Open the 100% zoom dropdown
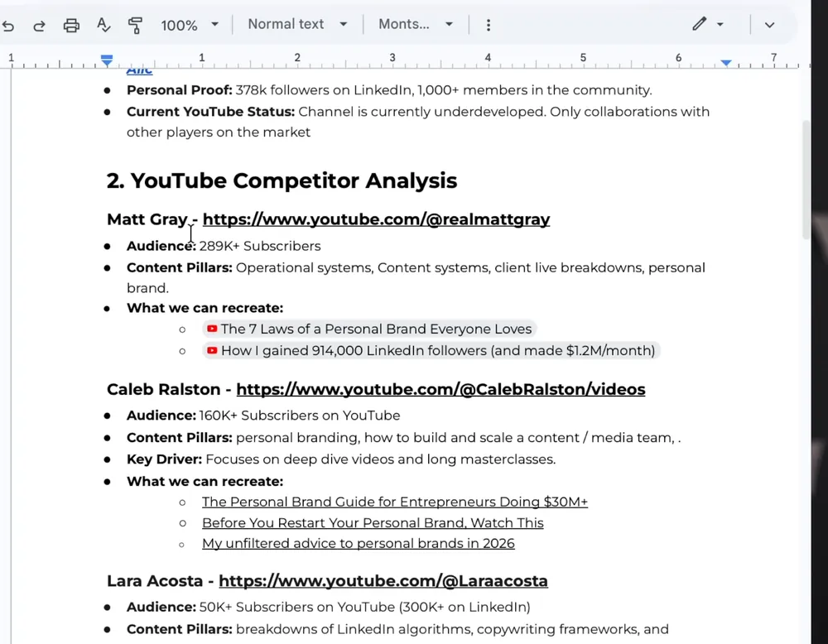 [190, 25]
